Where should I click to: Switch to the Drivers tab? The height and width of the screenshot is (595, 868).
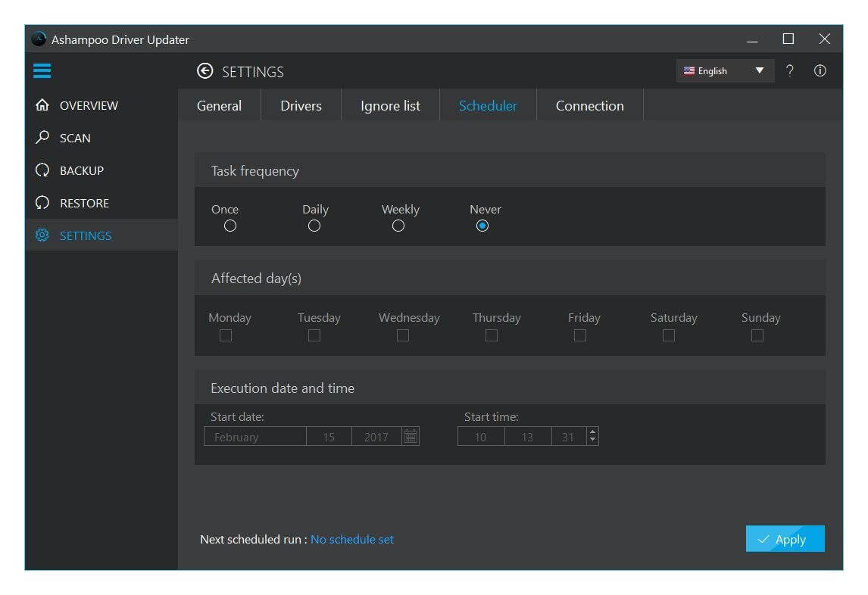coord(301,105)
